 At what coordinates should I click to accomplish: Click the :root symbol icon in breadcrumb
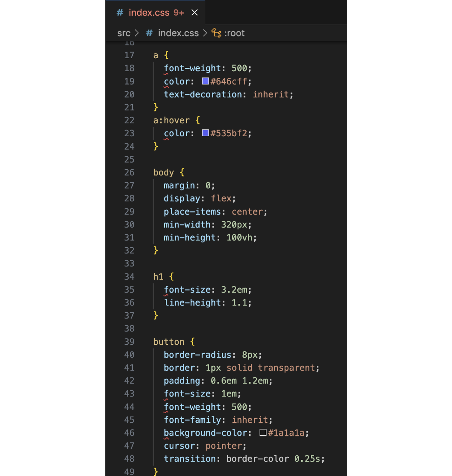click(216, 33)
